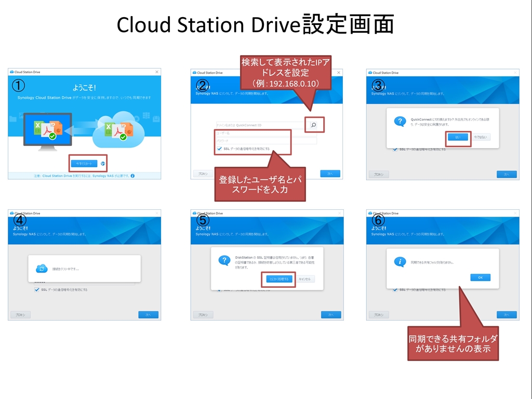Screen dimensions: 532x399
Task: Click はい in the QuickConnect prompt
Action: (x=458, y=137)
